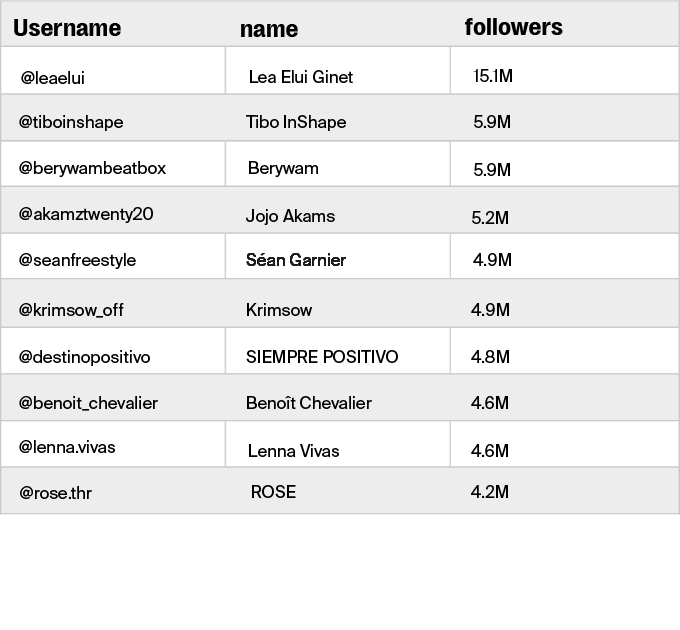The image size is (680, 630).
Task: Select the 4.2M followers cell for ROSE
Action: (490, 492)
